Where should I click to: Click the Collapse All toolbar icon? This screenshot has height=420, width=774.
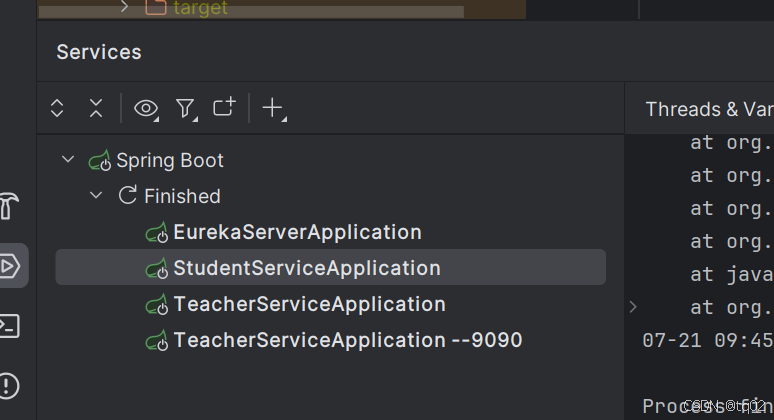pos(96,108)
